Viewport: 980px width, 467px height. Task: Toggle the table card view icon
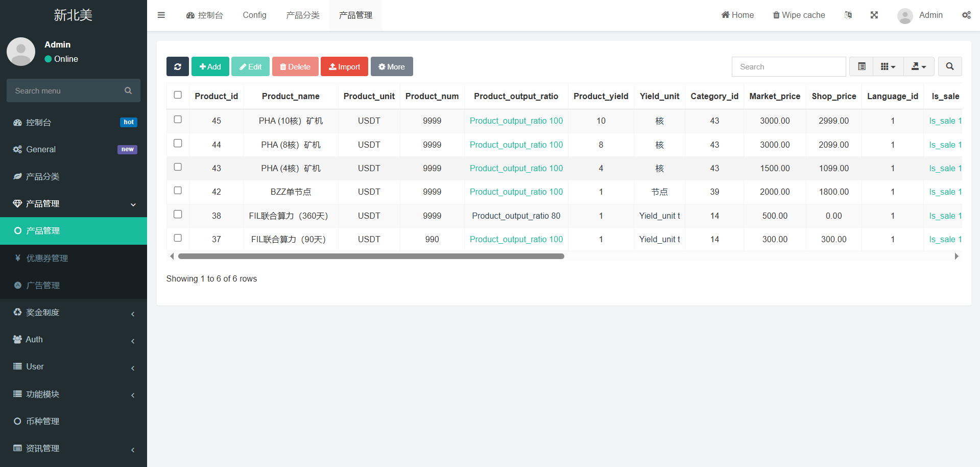pos(862,66)
